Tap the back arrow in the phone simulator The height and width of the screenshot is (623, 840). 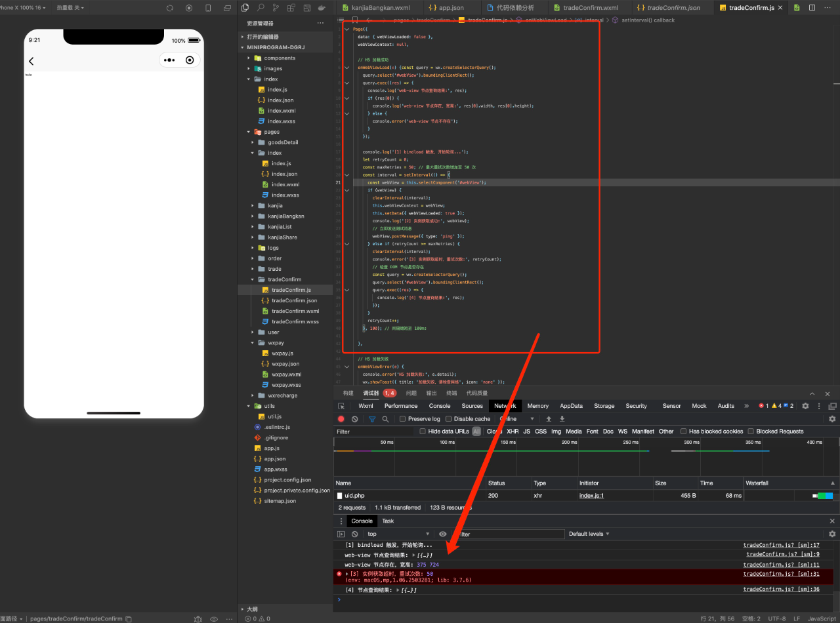pyautogui.click(x=31, y=61)
